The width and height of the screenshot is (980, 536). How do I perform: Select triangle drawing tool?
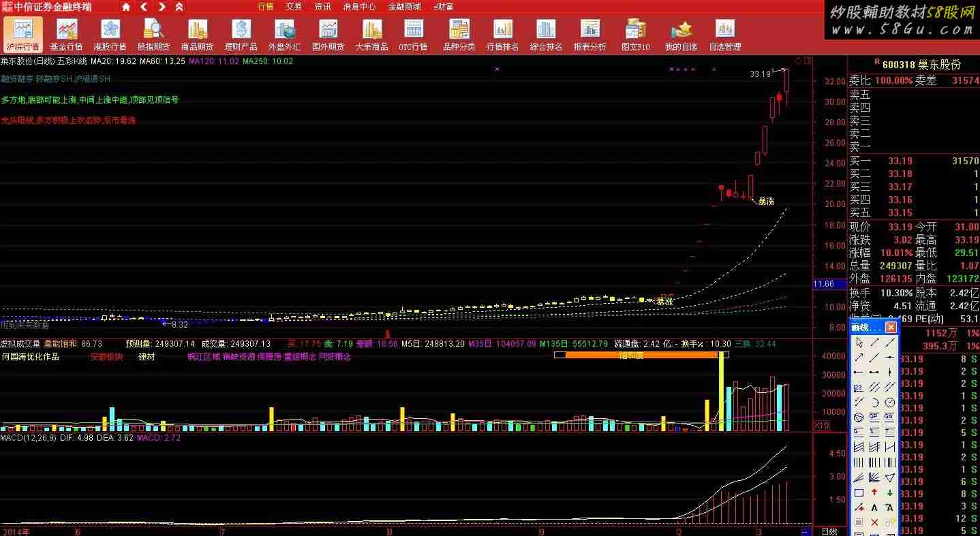(x=889, y=477)
